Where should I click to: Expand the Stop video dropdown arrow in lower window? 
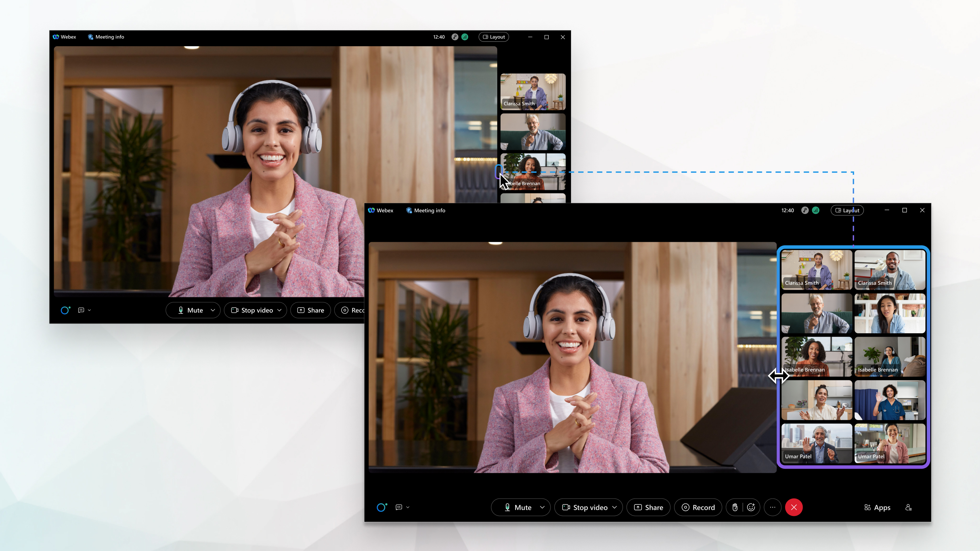pyautogui.click(x=614, y=507)
